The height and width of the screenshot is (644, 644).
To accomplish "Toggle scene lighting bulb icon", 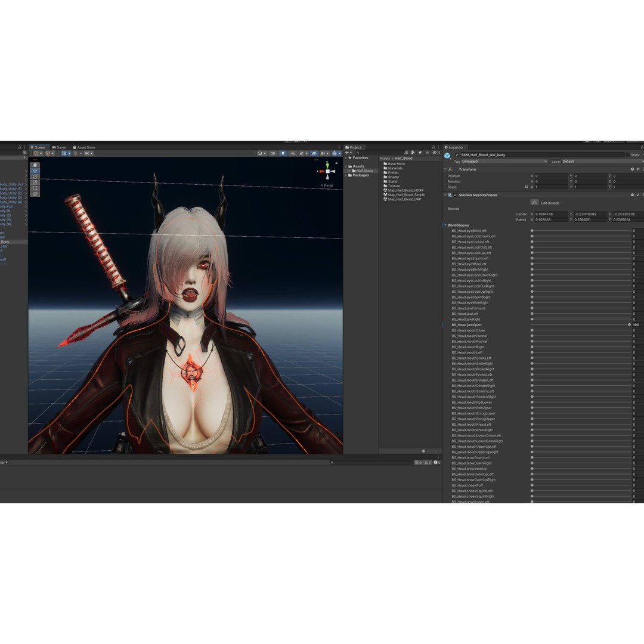I will coord(283,153).
